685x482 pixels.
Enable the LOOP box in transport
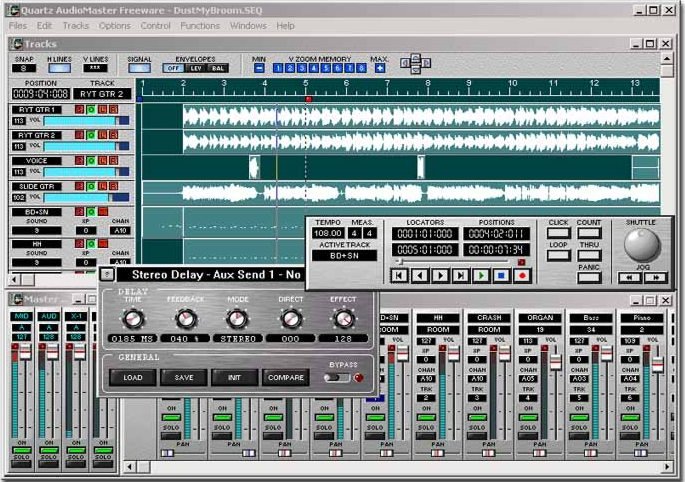coord(558,255)
